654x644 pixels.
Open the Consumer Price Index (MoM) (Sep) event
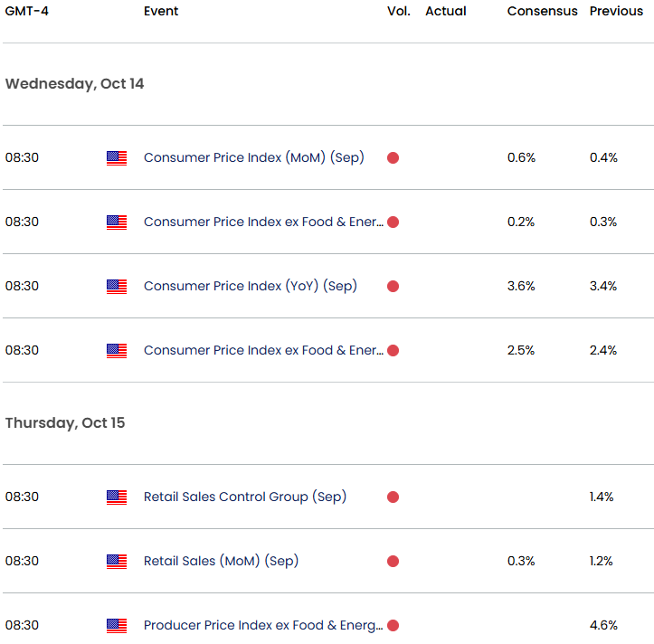click(254, 157)
